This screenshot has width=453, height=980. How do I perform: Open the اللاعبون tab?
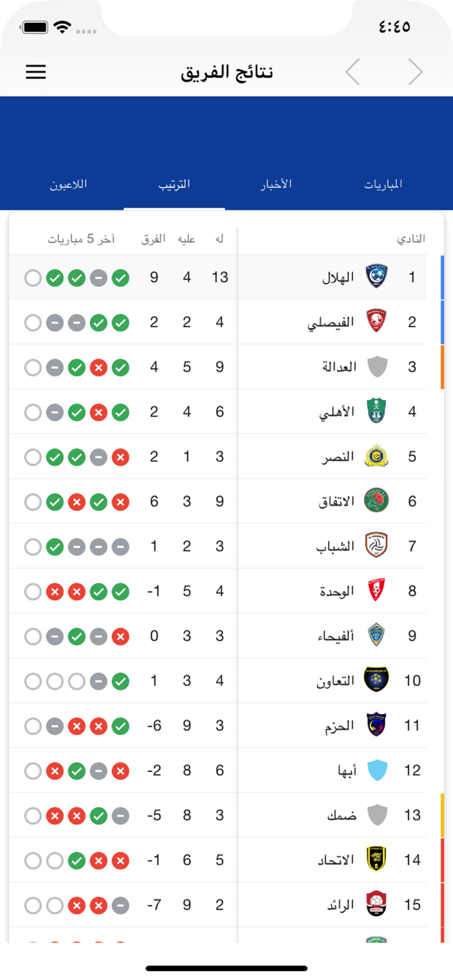(x=68, y=184)
